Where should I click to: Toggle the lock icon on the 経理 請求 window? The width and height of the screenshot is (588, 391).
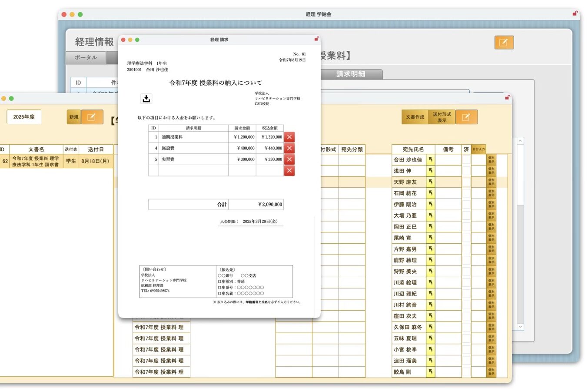click(316, 39)
